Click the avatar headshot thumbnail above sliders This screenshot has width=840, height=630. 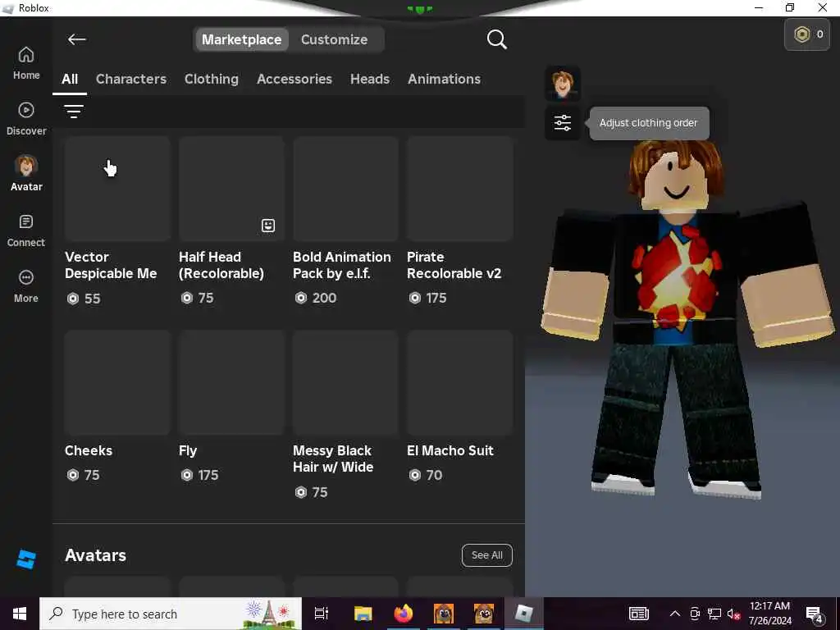563,84
